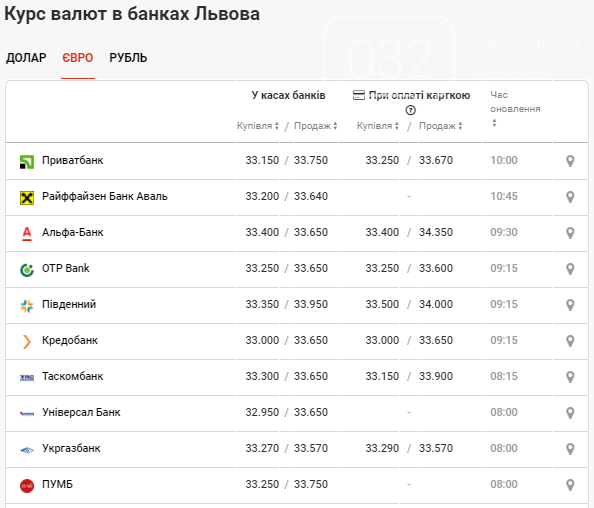594x508 pixels.
Task: Open map pin for ПУМБ
Action: (x=570, y=485)
